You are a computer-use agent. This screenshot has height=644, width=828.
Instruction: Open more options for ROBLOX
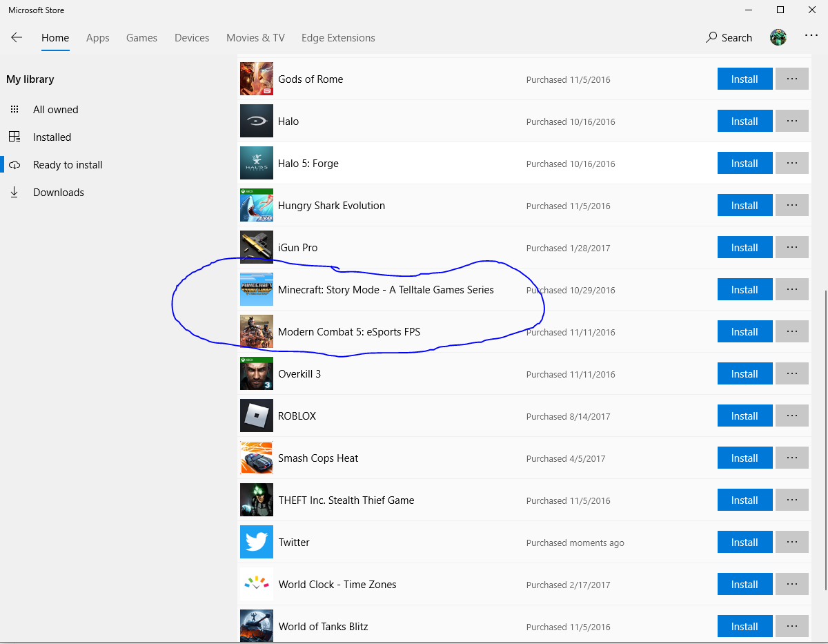coord(792,416)
